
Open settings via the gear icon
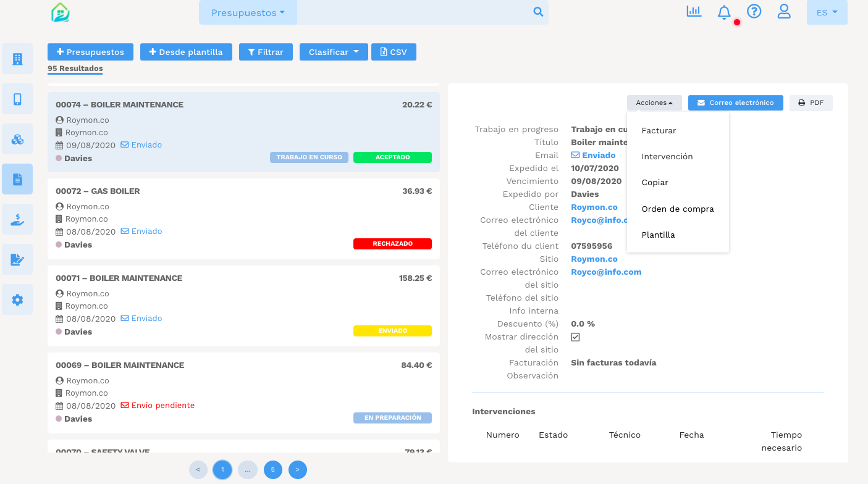pos(17,299)
